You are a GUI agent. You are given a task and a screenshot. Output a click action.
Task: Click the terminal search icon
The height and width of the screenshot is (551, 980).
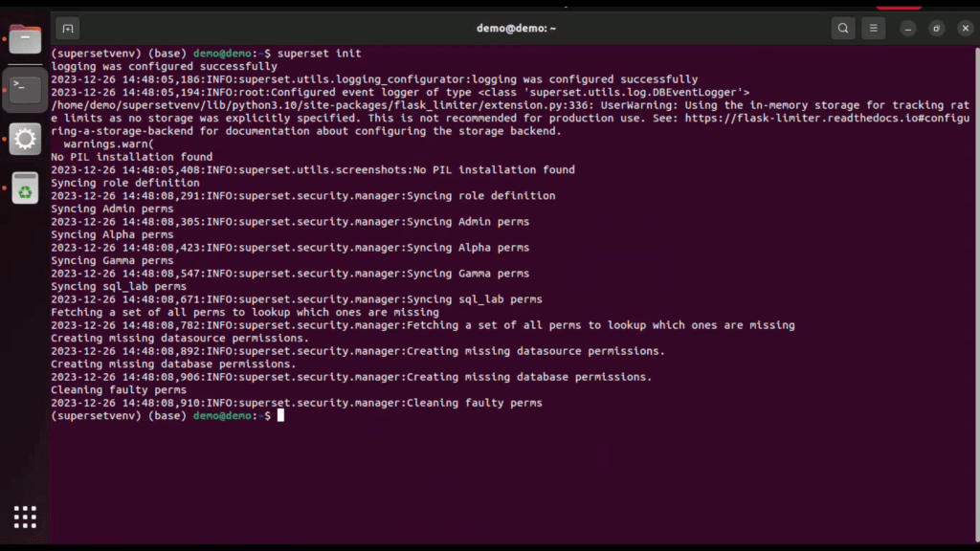click(842, 28)
